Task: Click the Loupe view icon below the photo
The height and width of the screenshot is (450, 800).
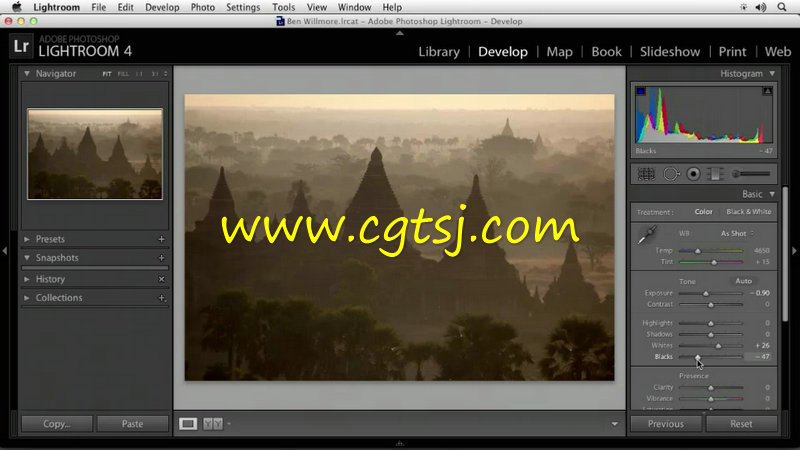Action: click(188, 424)
